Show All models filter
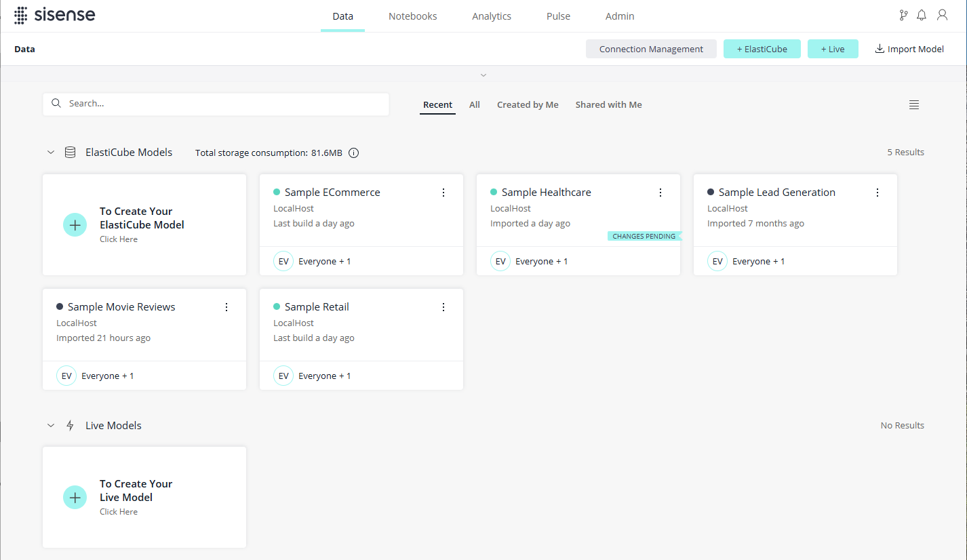The width and height of the screenshot is (967, 560). 475,105
